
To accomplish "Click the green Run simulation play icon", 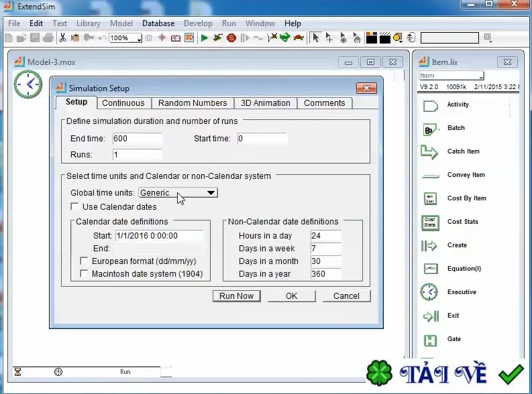I will click(204, 38).
